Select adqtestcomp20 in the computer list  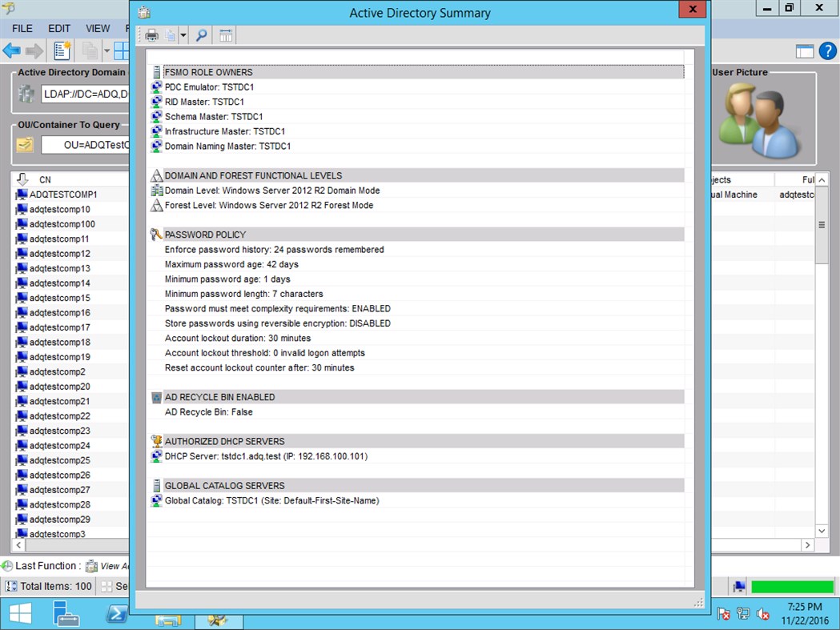click(59, 387)
